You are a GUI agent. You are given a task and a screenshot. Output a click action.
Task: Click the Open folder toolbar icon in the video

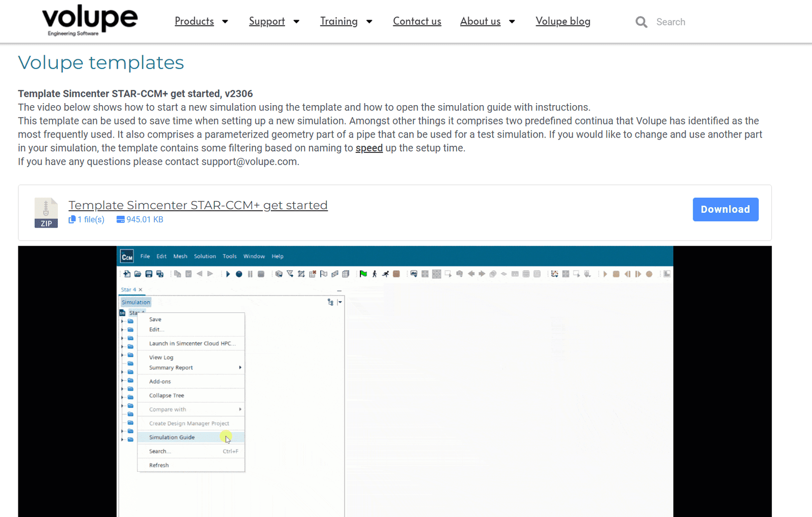click(x=138, y=274)
